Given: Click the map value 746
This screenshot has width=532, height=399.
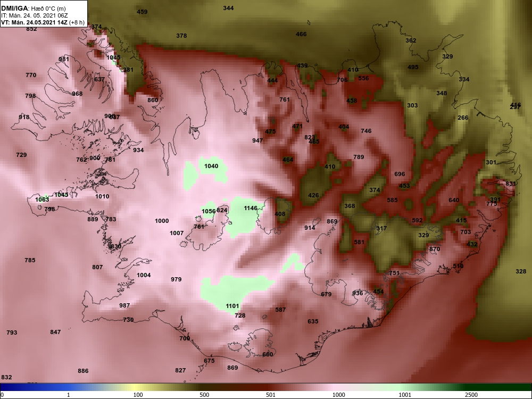Looking at the screenshot, I should coord(366,131).
